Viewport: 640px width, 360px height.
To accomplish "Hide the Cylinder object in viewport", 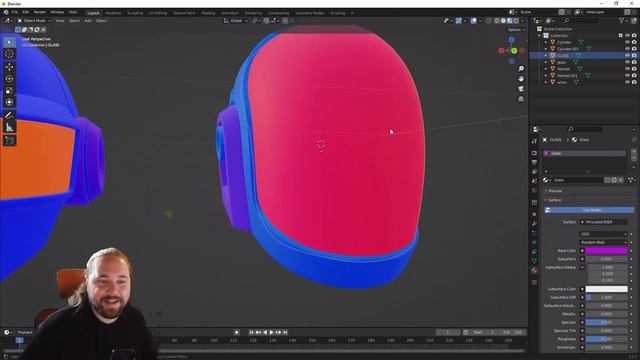I will click(x=627, y=42).
